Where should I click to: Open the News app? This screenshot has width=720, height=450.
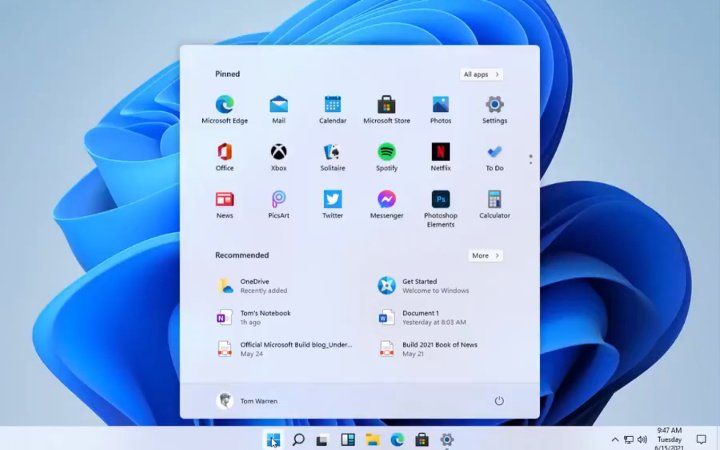[225, 204]
